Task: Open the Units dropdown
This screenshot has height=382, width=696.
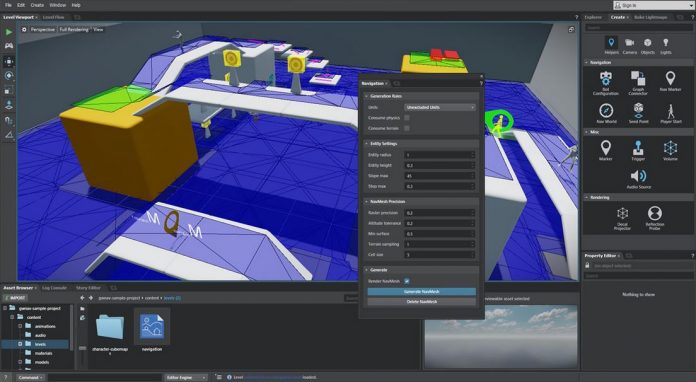Action: 440,107
